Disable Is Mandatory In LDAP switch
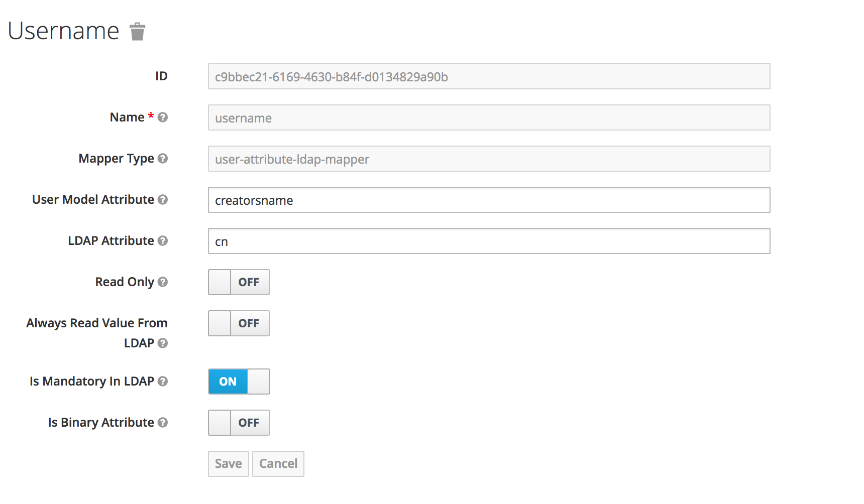 pyautogui.click(x=239, y=382)
